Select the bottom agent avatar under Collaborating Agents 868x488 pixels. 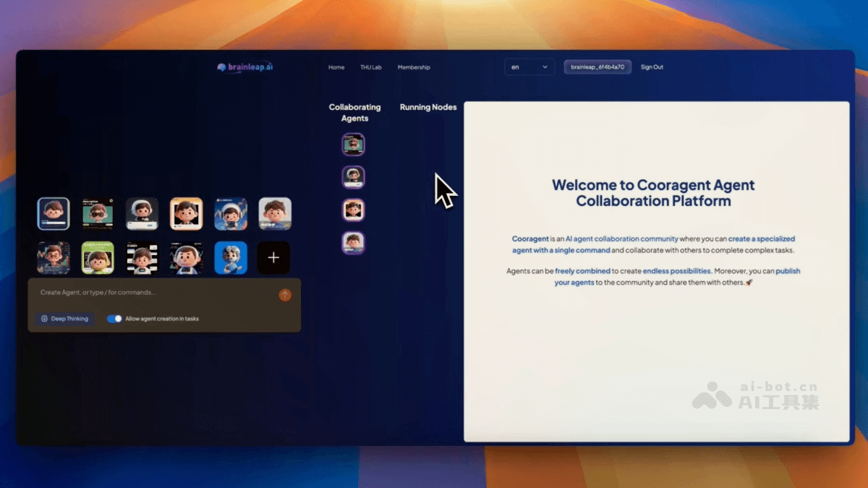coord(354,244)
